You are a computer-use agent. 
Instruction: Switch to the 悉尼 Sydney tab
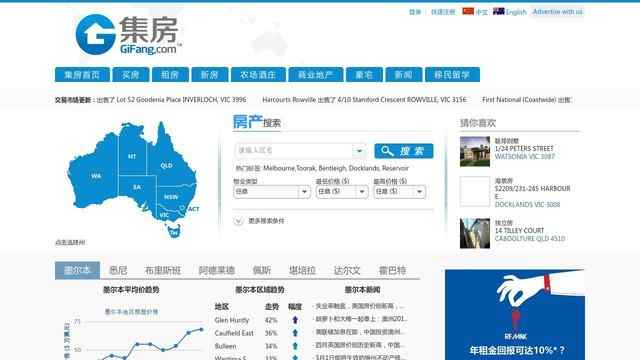[x=118, y=270]
